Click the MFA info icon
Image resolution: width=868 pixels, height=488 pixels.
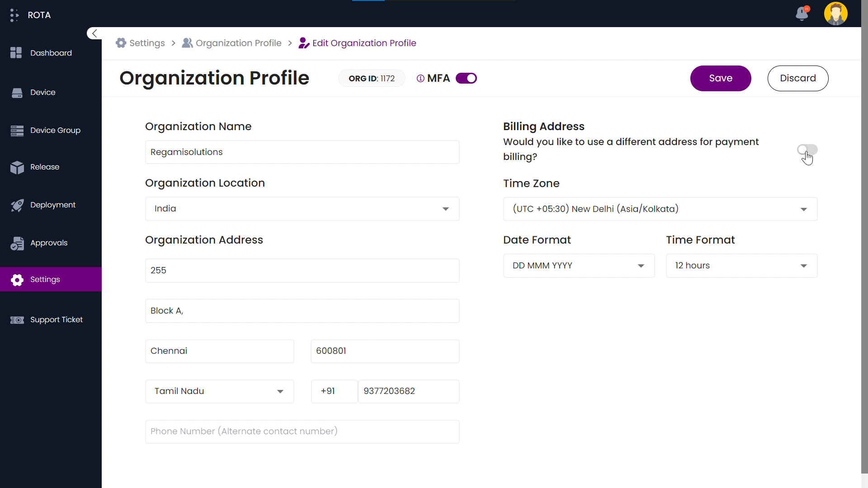(x=420, y=79)
